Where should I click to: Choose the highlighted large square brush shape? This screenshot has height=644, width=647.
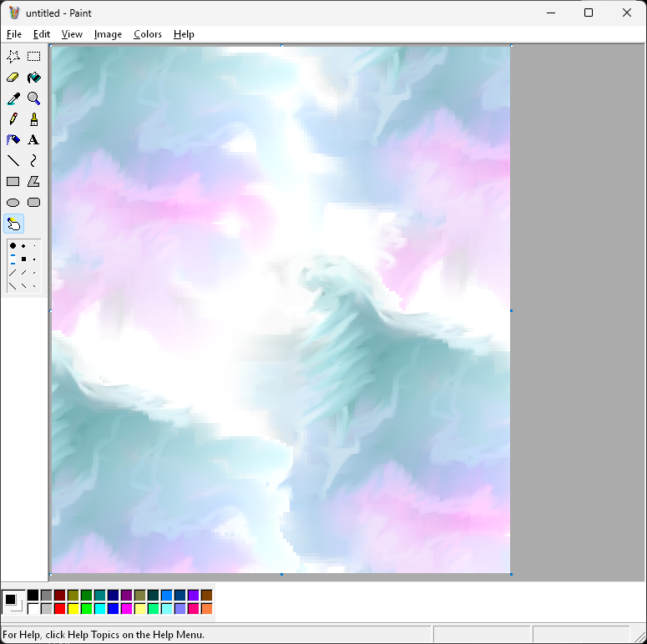(13, 259)
